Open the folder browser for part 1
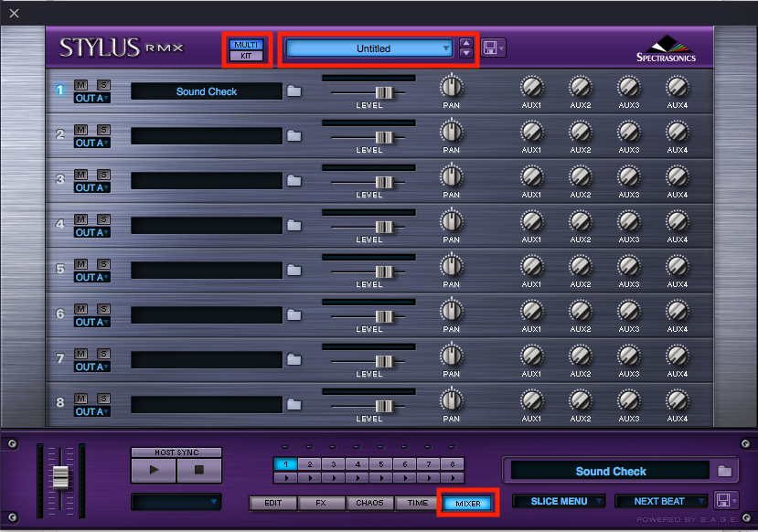 point(294,90)
